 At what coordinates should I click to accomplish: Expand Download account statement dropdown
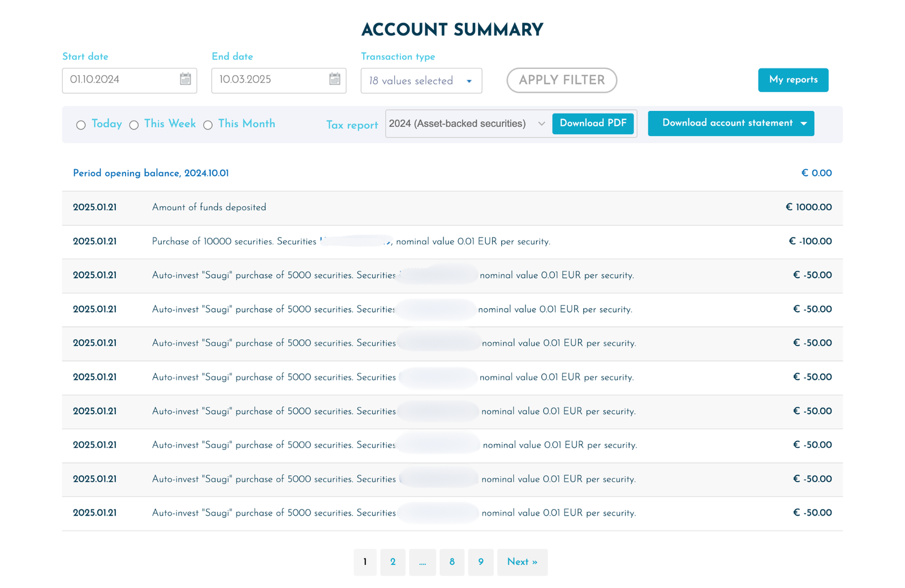(x=731, y=123)
